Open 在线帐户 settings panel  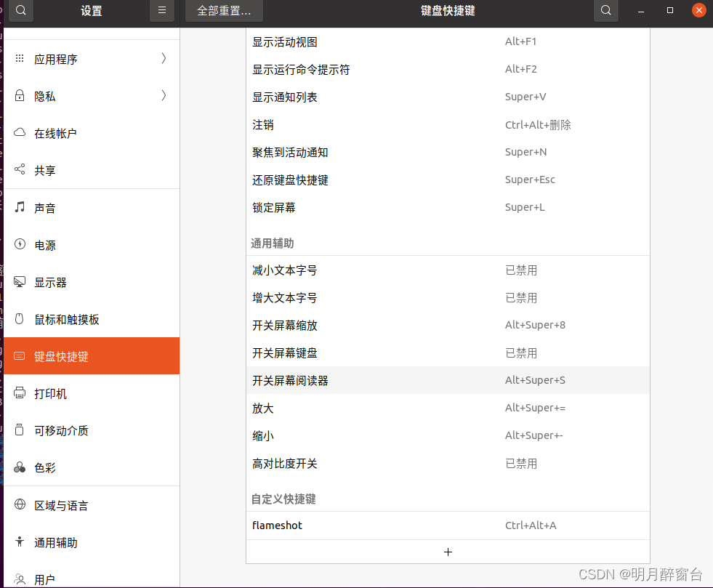[92, 133]
